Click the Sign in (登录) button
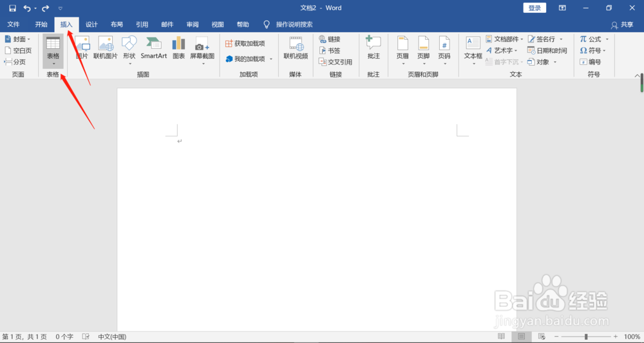 (535, 8)
